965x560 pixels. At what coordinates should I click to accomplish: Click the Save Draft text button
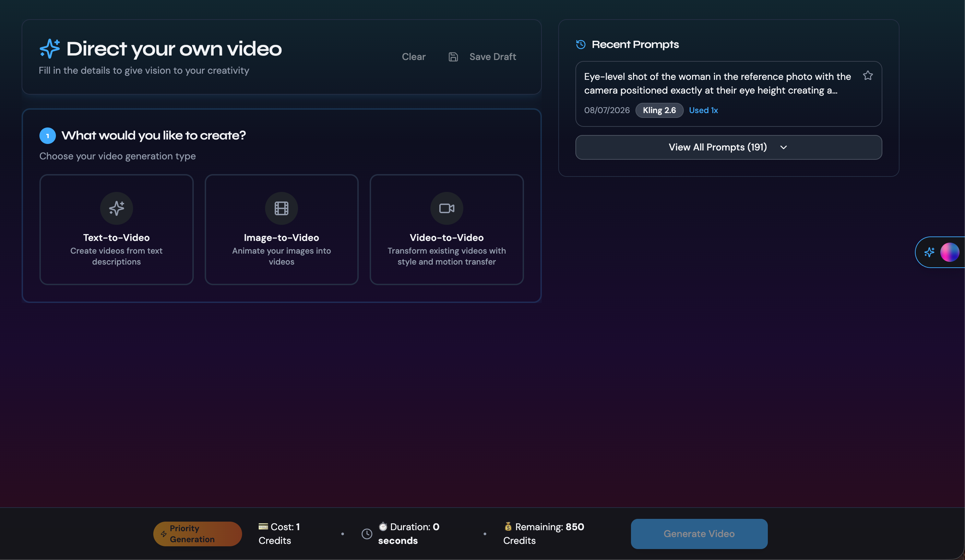[492, 57]
